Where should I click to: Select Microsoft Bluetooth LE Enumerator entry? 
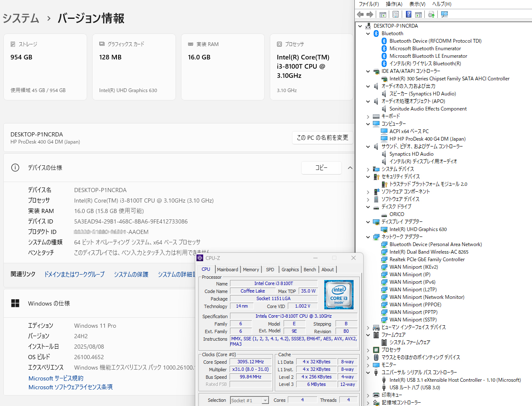click(x=428, y=56)
